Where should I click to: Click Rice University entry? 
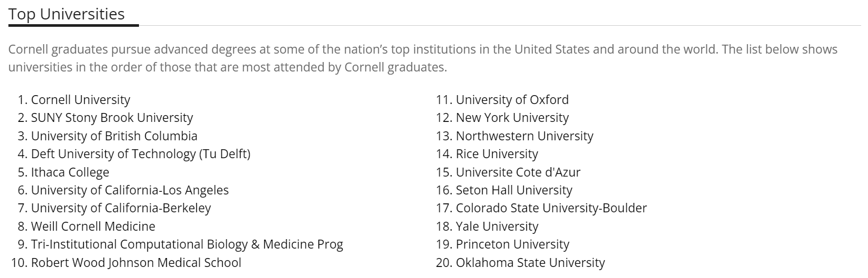[497, 154]
